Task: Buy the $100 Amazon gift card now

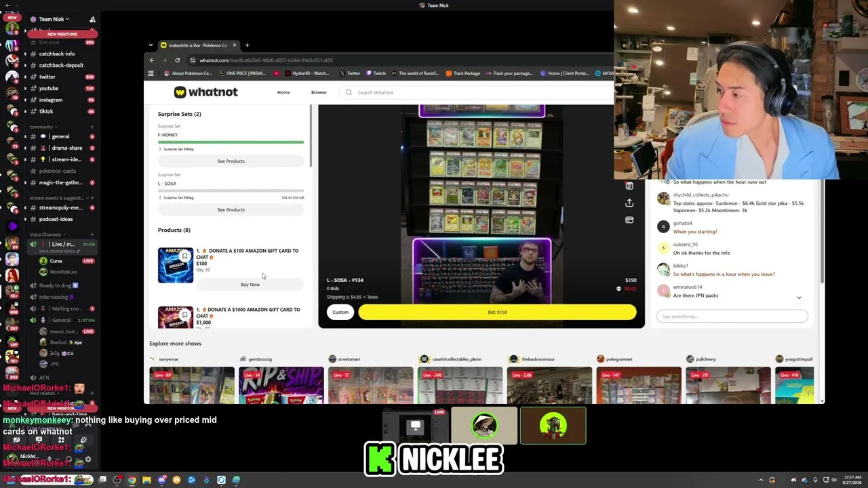Action: click(x=250, y=285)
